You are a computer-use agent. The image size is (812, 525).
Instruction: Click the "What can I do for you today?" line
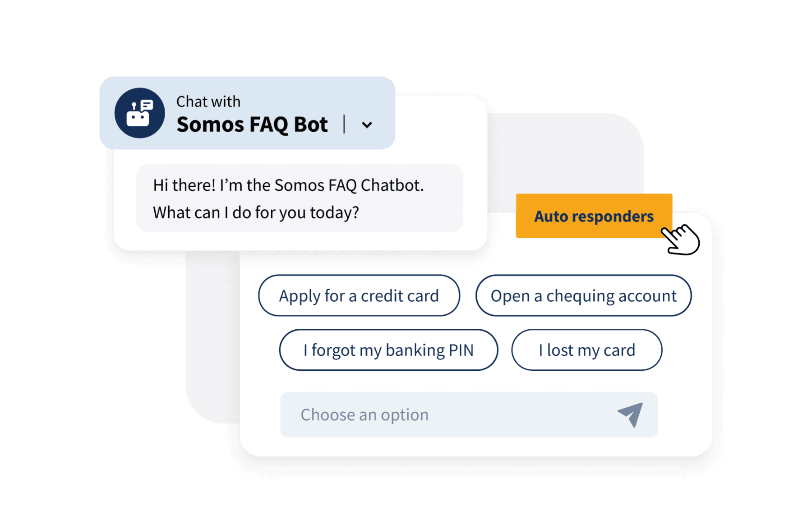[256, 212]
